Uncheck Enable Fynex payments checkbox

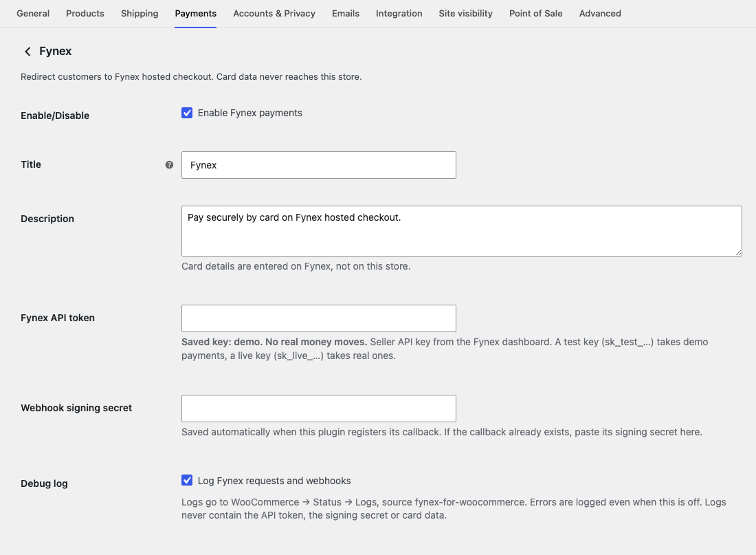(187, 113)
